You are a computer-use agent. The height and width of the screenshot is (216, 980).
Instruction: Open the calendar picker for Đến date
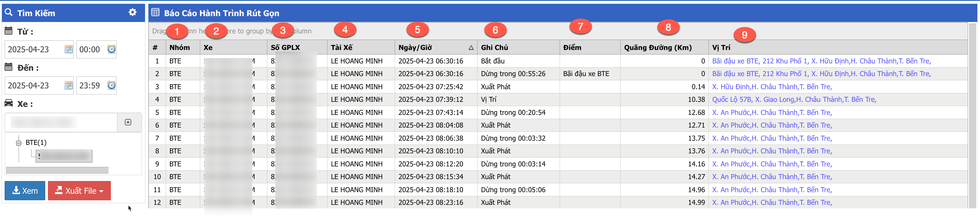(68, 85)
